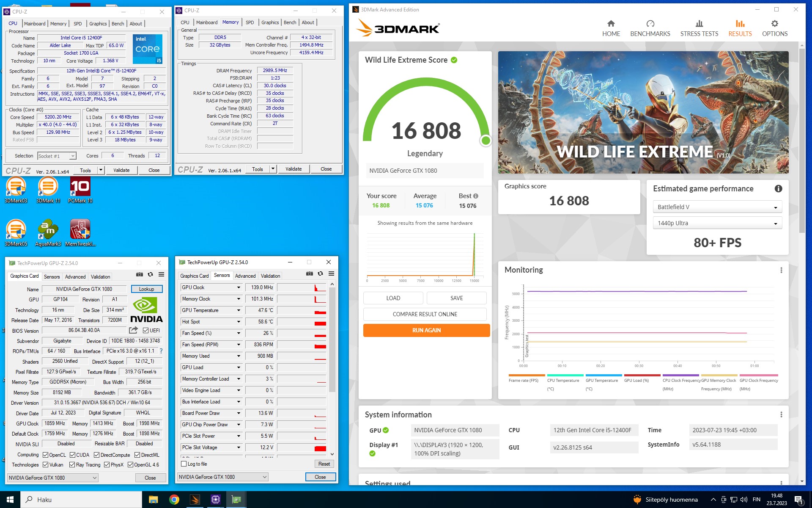
Task: Open Chrome from the taskbar
Action: tap(174, 500)
